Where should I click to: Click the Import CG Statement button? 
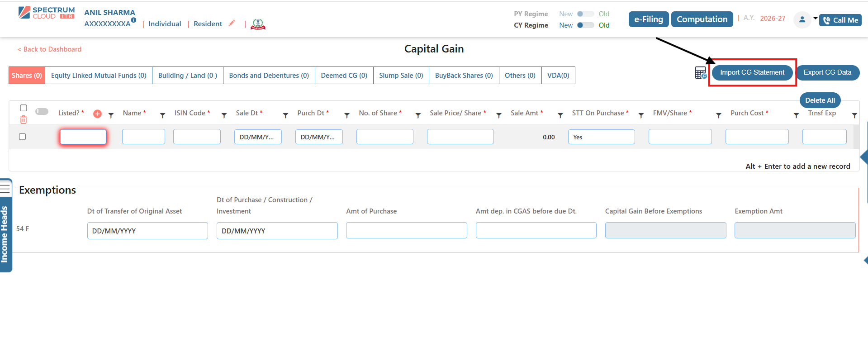[x=752, y=72]
